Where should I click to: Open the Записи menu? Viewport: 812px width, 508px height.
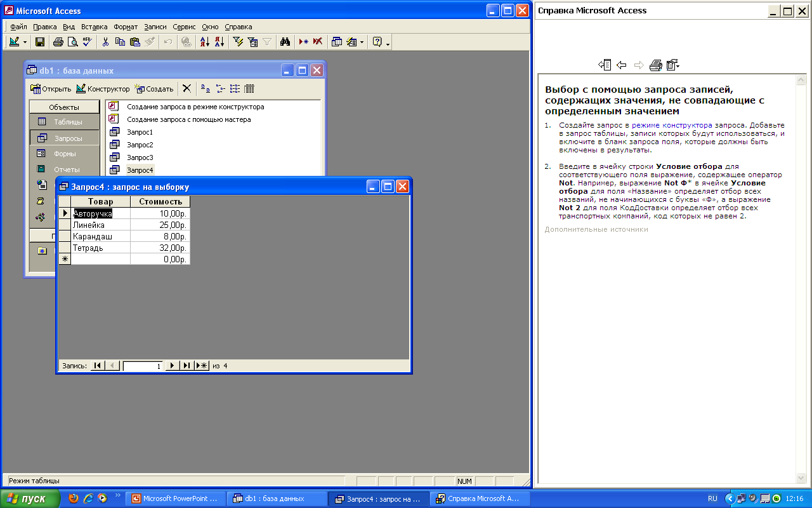(x=155, y=27)
